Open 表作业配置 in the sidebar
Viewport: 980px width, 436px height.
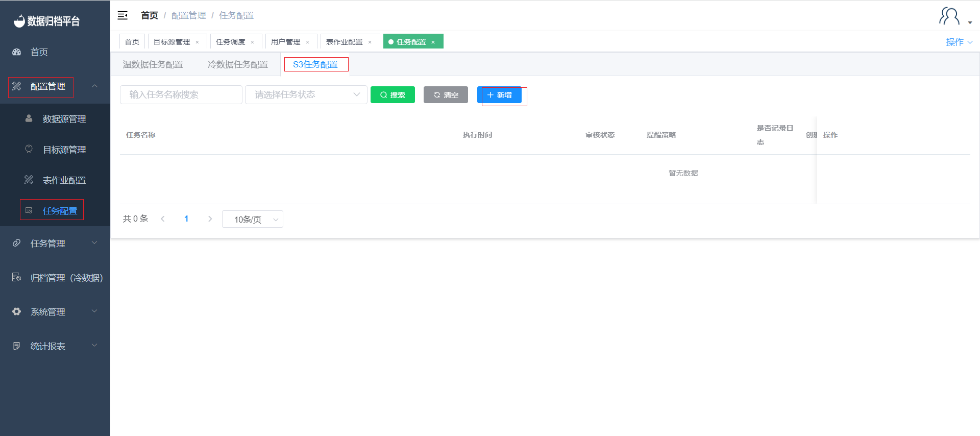point(55,180)
